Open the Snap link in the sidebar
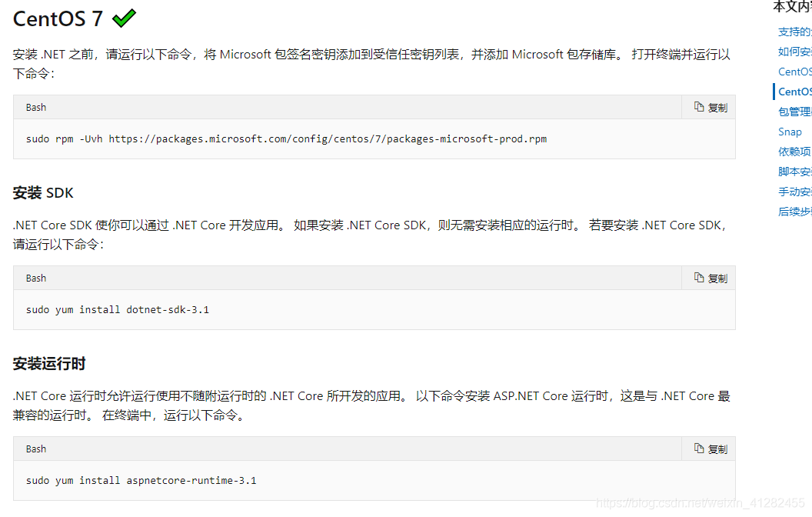812x517 pixels. [790, 132]
